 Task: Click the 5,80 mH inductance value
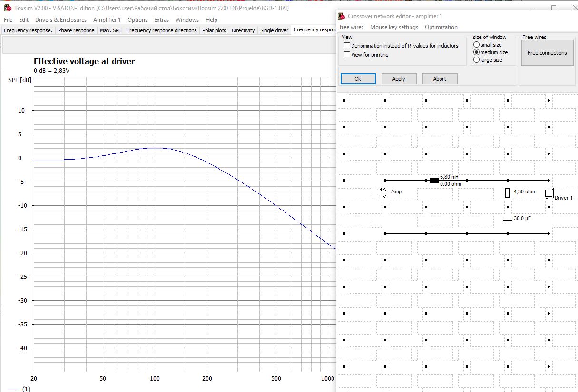pyautogui.click(x=449, y=176)
